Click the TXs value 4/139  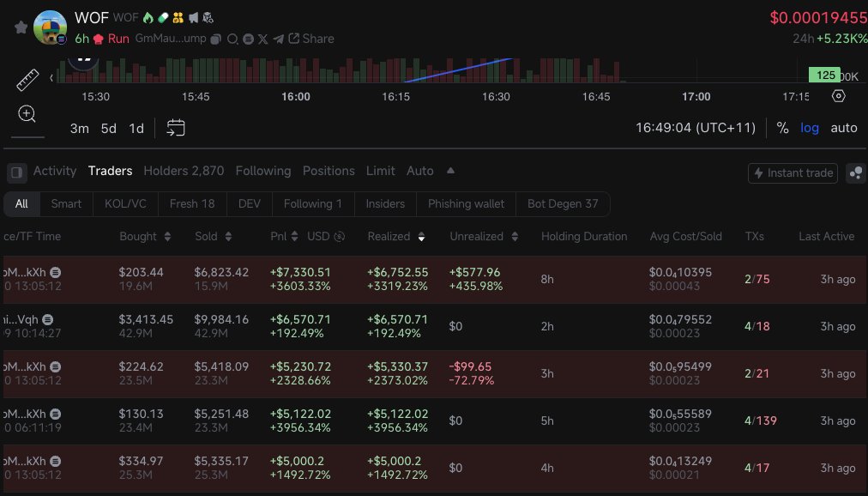(x=761, y=420)
